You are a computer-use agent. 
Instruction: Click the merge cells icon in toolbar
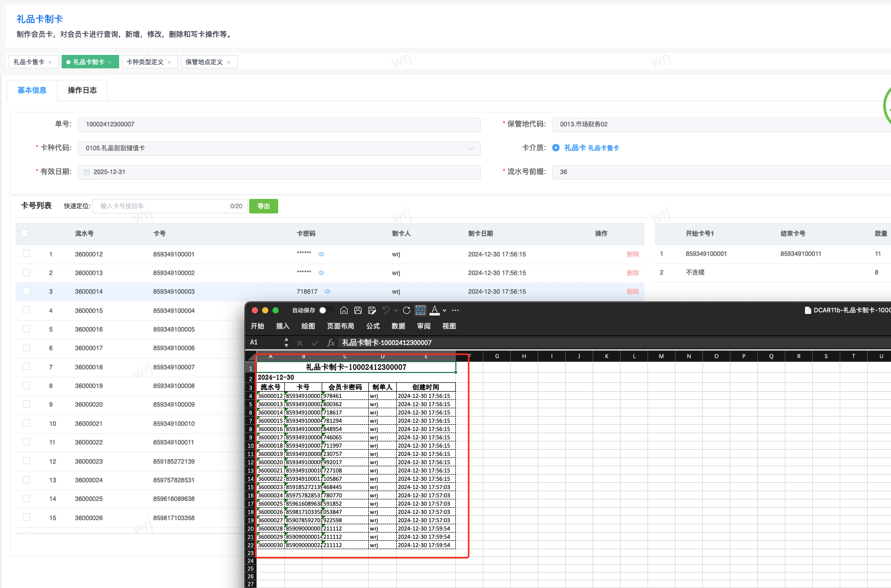(421, 310)
